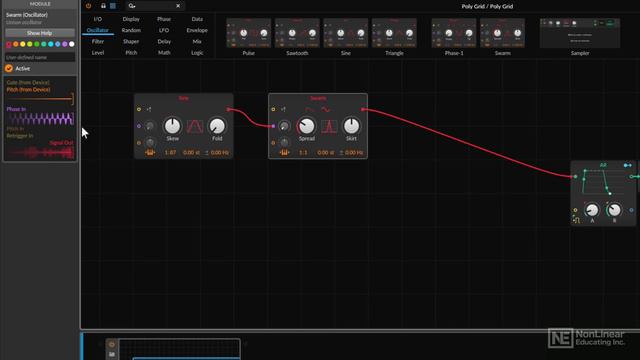Image resolution: width=640 pixels, height=360 pixels.
Task: Toggle the grid device power icon
Action: coord(89,6)
